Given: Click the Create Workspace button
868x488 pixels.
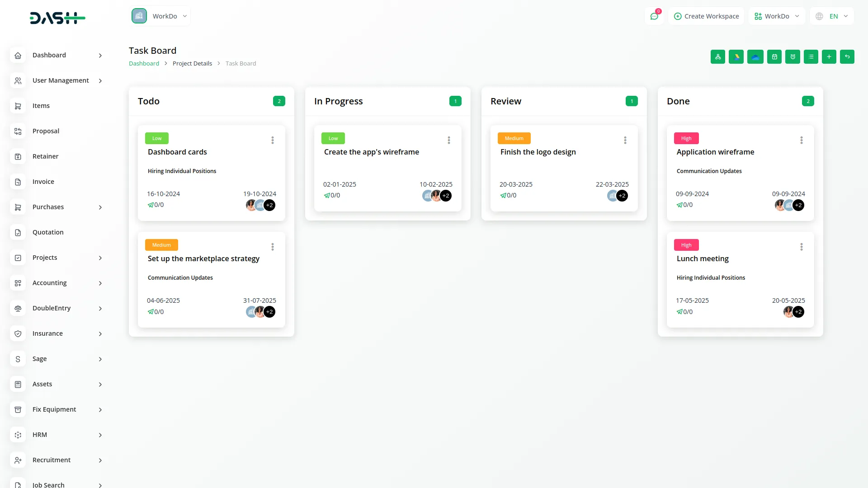Looking at the screenshot, I should click(x=706, y=16).
